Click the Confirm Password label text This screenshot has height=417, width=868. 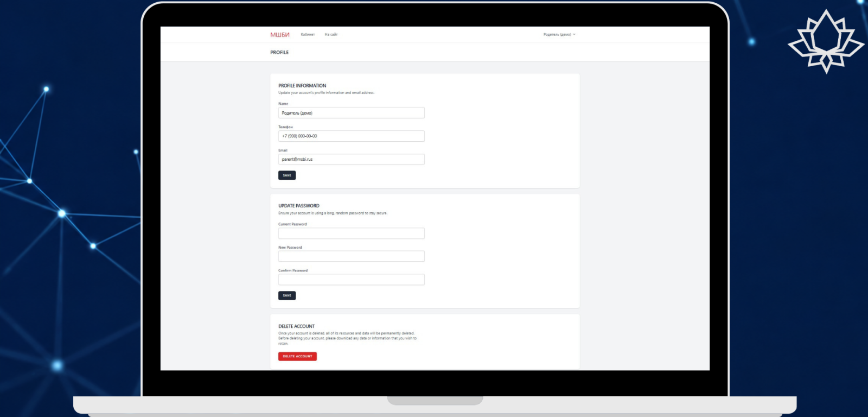point(293,270)
